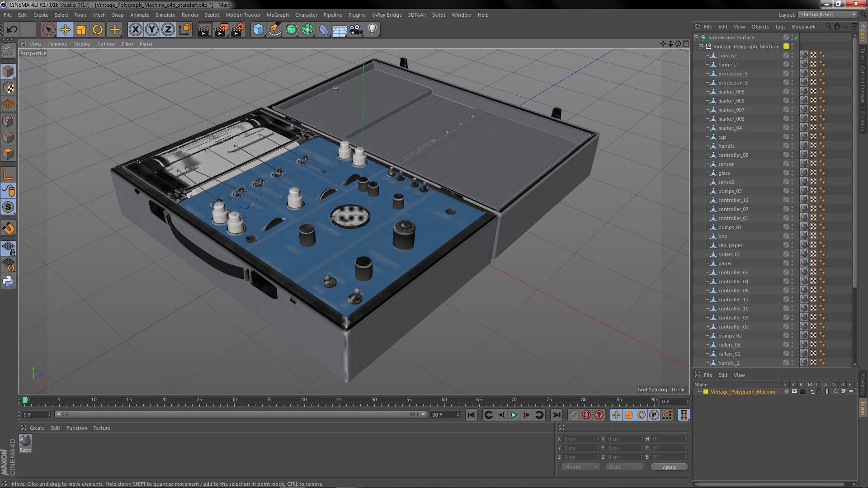Toggle visibility dots for handle object

coord(792,146)
